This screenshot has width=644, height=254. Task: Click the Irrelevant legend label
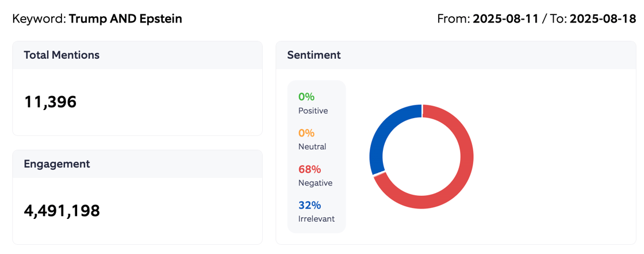316,219
